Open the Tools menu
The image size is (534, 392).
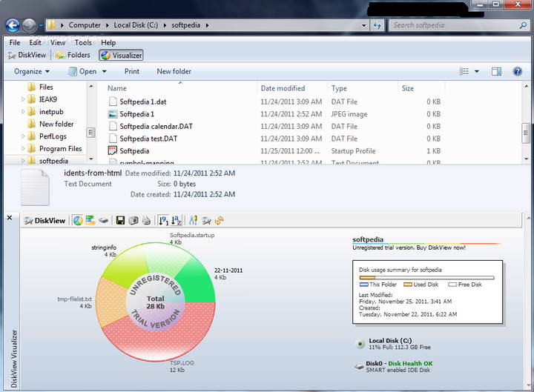[83, 42]
